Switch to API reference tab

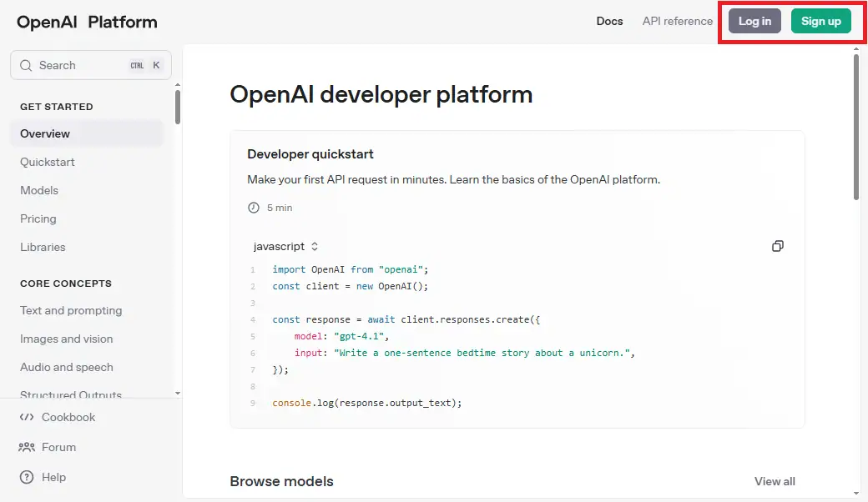click(x=677, y=21)
